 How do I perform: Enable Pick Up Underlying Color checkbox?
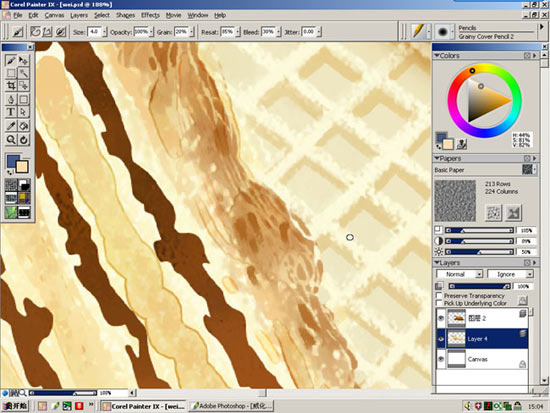click(x=438, y=303)
